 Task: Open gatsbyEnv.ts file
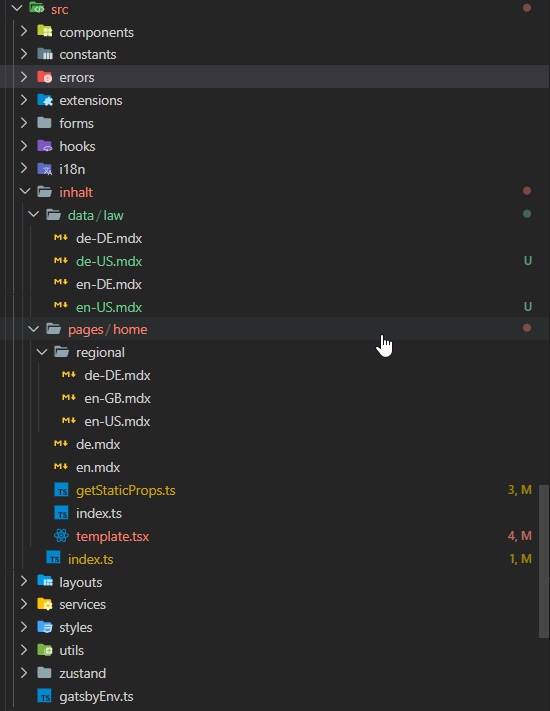(x=96, y=696)
